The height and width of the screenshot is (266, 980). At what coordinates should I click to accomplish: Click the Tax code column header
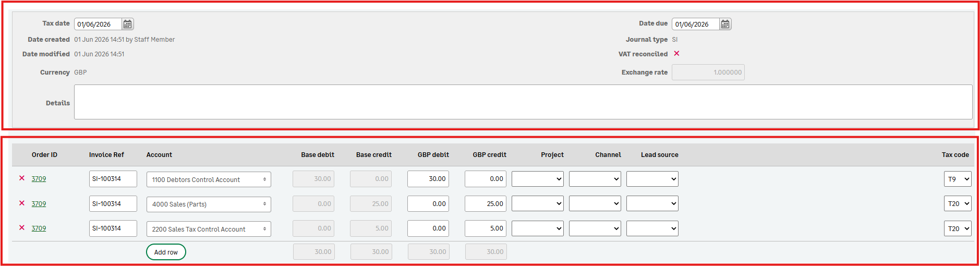pyautogui.click(x=955, y=155)
